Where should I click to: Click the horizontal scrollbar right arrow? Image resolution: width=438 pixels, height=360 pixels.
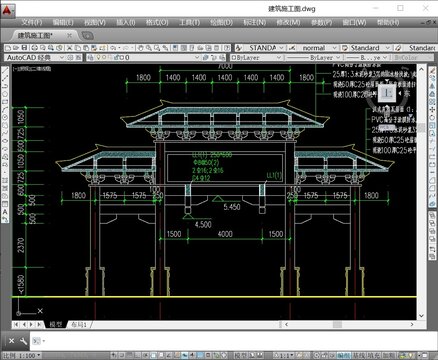(x=412, y=324)
